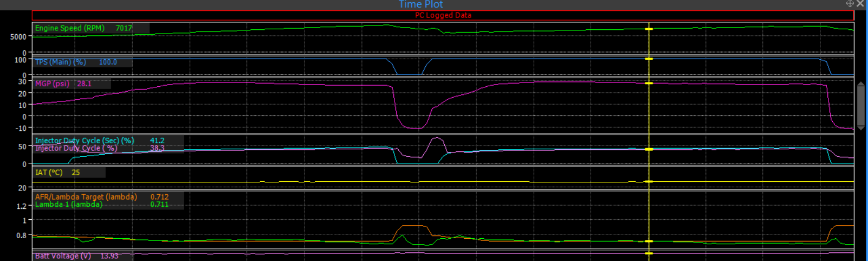Click the move/dock crosshair icon beside Time Plot

[x=850, y=3]
